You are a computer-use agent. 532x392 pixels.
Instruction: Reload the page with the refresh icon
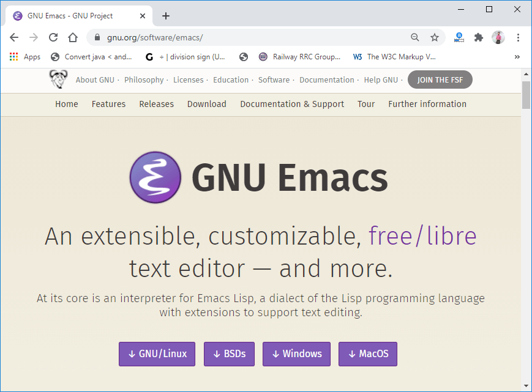tap(53, 37)
